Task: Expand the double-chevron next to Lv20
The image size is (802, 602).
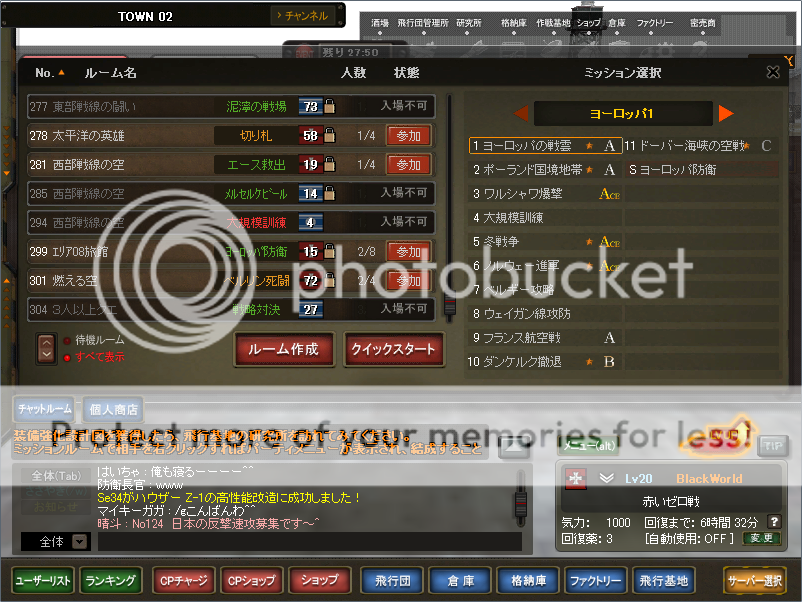Action: click(x=606, y=478)
